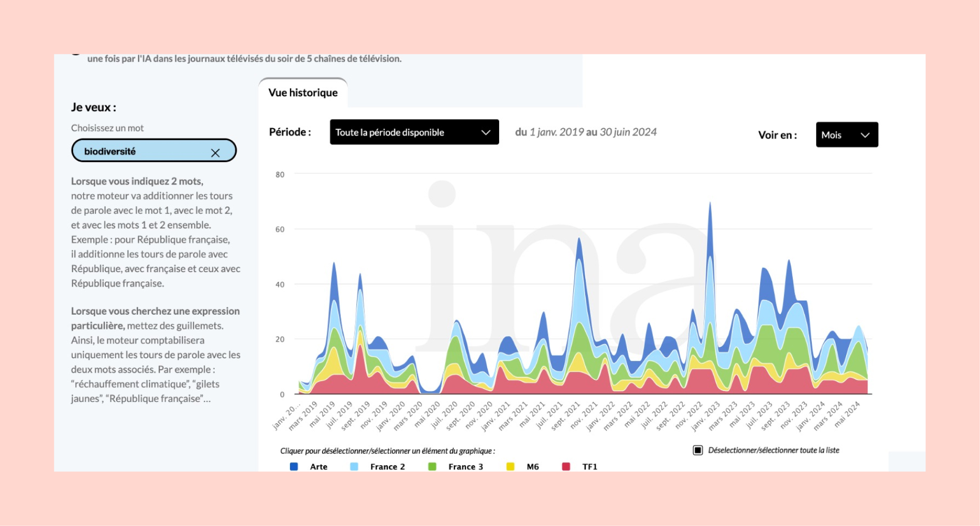
Task: Click the chevron arrow in Période selector
Action: click(x=486, y=132)
